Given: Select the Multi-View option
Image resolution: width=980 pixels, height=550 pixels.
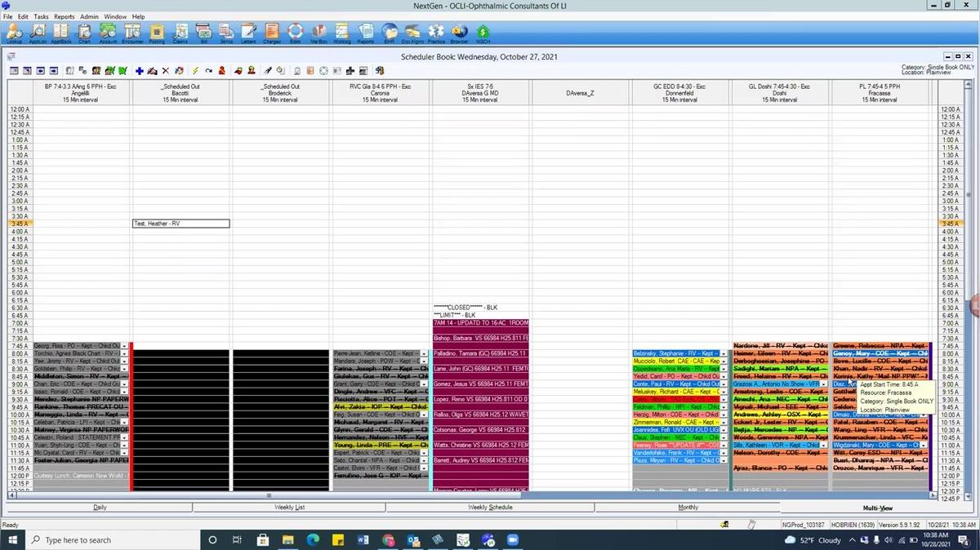Looking at the screenshot, I should coord(878,508).
